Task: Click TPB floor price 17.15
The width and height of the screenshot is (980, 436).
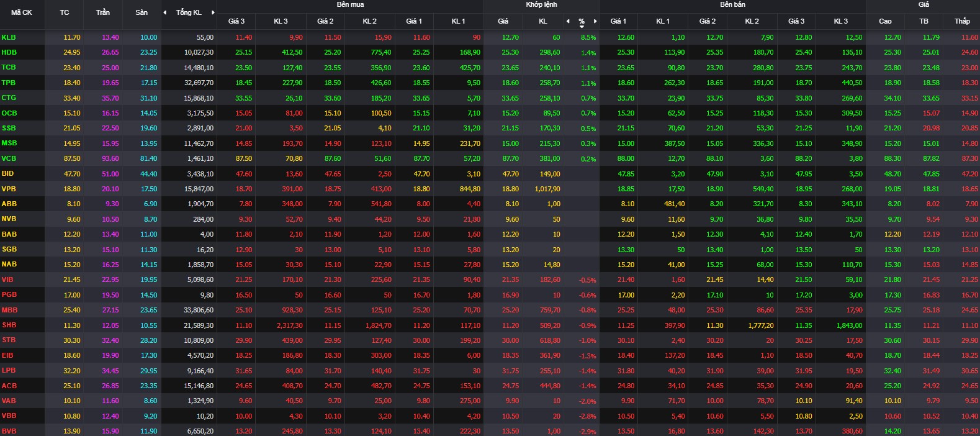Action: pyautogui.click(x=149, y=83)
